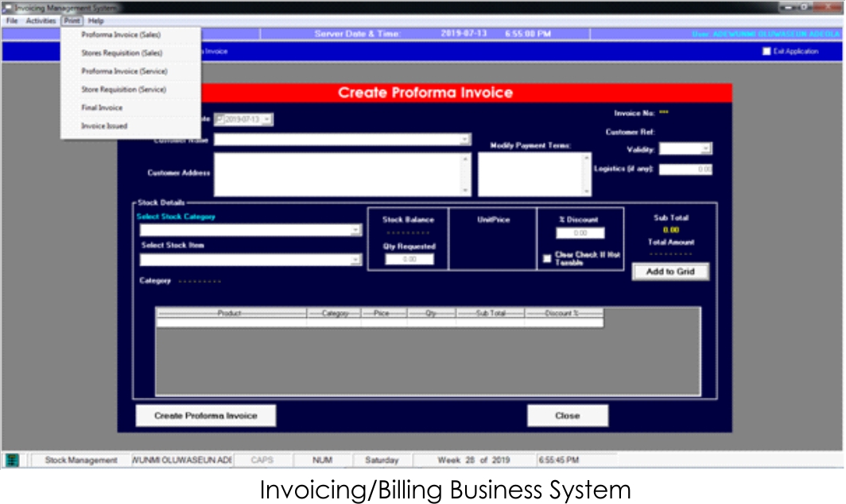The width and height of the screenshot is (846, 504).
Task: Select Stores Requisition (Sales) menu entry
Action: [x=122, y=53]
